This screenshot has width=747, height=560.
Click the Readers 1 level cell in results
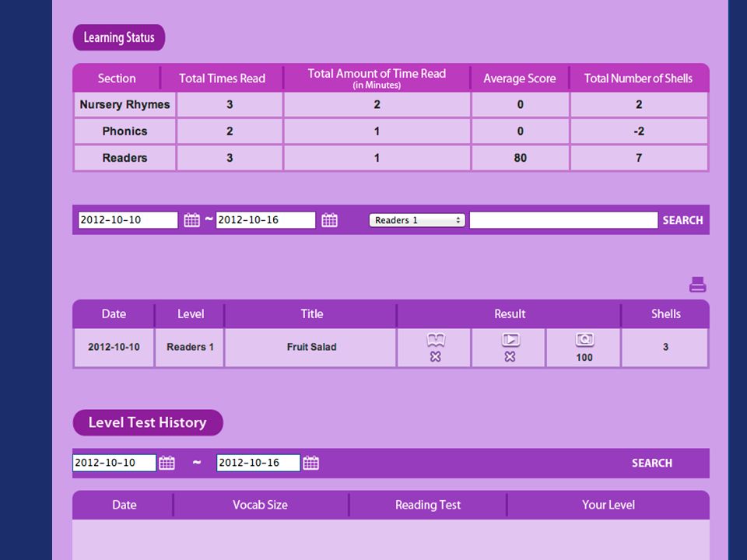click(190, 347)
